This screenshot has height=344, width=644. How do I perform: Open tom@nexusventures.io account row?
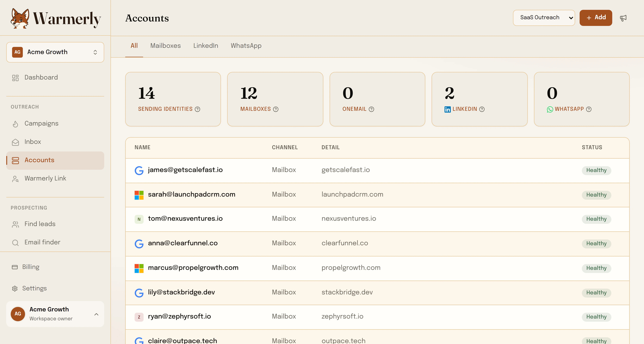point(377,219)
